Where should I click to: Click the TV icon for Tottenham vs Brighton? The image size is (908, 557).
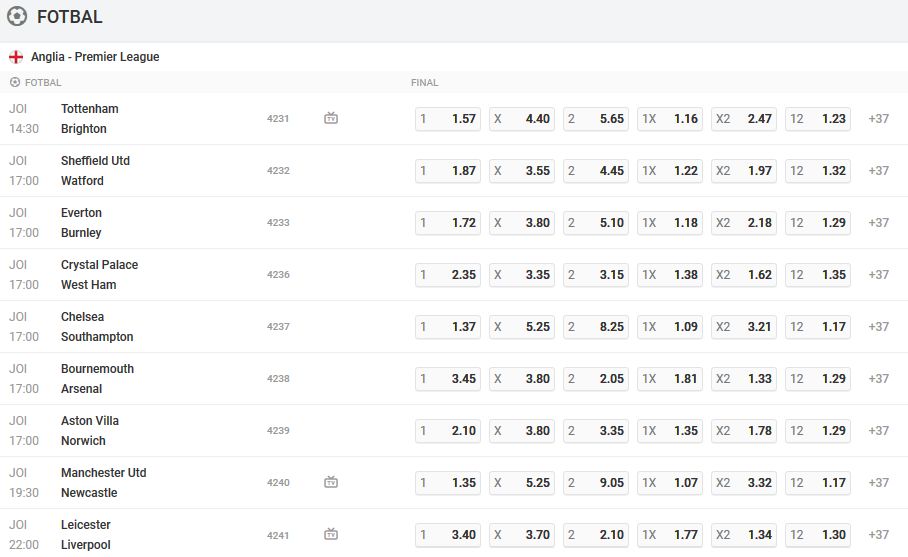(x=331, y=118)
